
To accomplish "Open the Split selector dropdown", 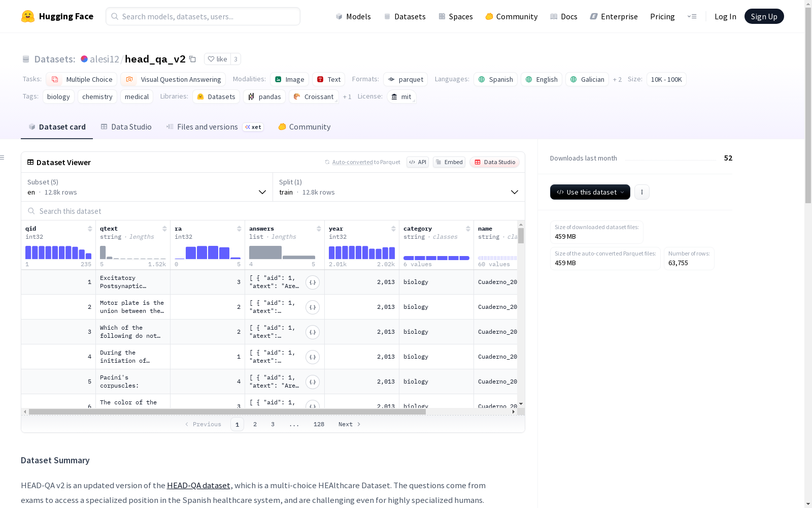I will (x=399, y=187).
